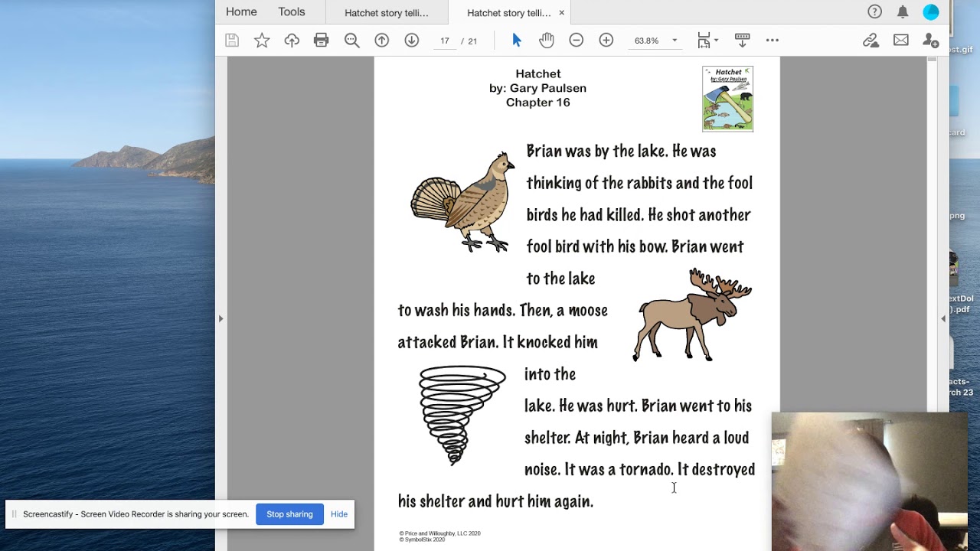Go to previous page with the up arrow
Screen dimensions: 980x551
(x=382, y=41)
